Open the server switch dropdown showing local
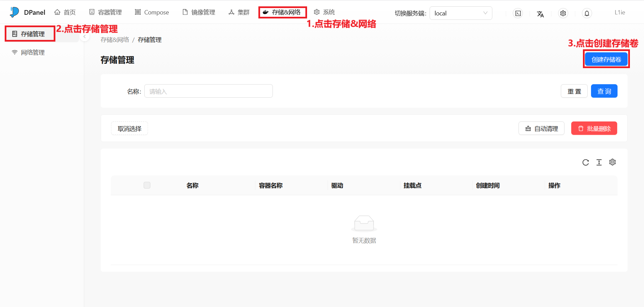This screenshot has width=644, height=307. pyautogui.click(x=461, y=13)
